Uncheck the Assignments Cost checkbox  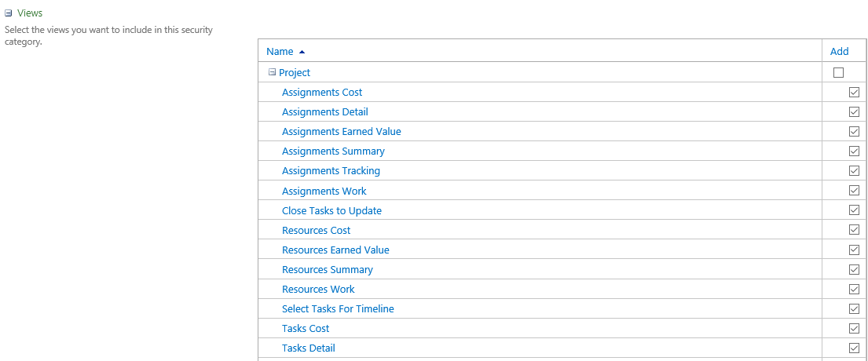854,93
